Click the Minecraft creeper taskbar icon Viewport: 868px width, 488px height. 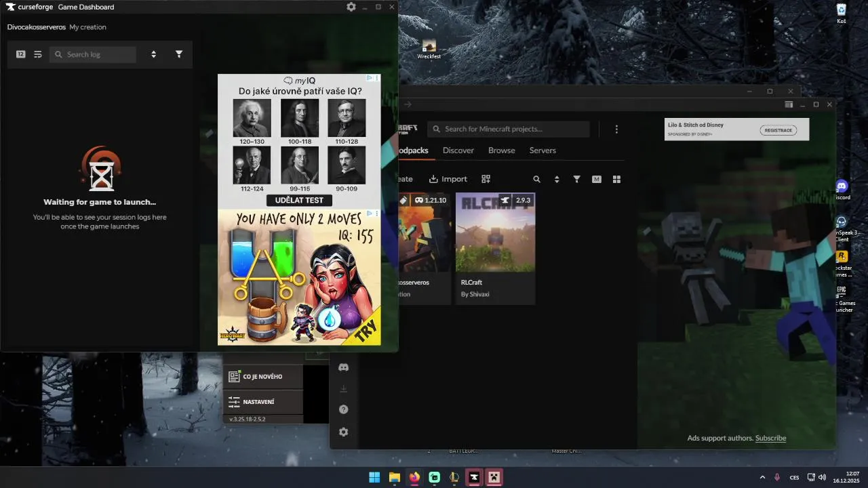[x=494, y=477]
